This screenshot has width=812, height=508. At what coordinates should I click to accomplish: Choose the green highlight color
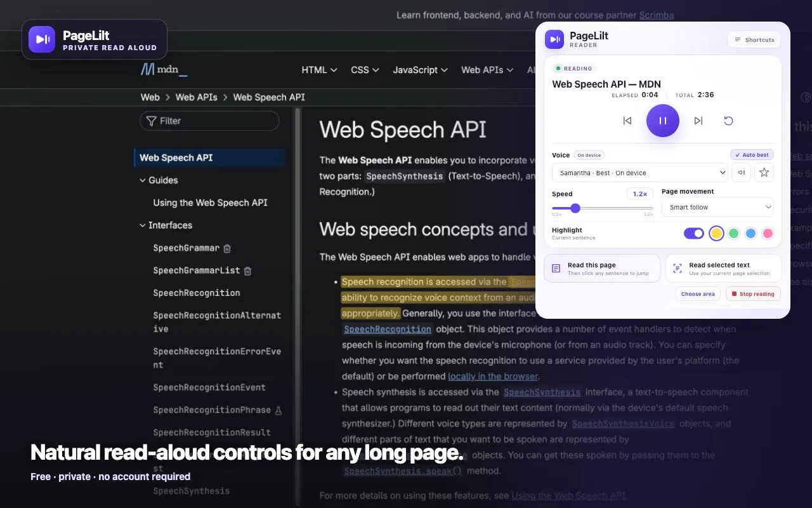pyautogui.click(x=734, y=233)
